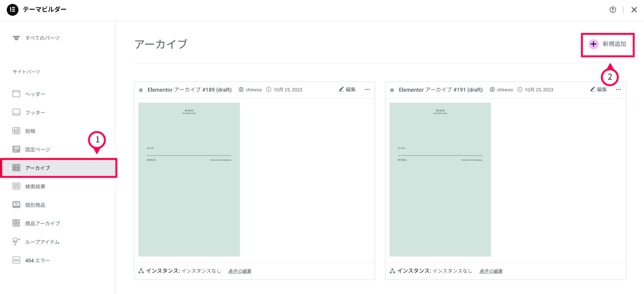The width and height of the screenshot is (644, 294).
Task: Click the status dot of archive #191
Action: click(x=392, y=90)
